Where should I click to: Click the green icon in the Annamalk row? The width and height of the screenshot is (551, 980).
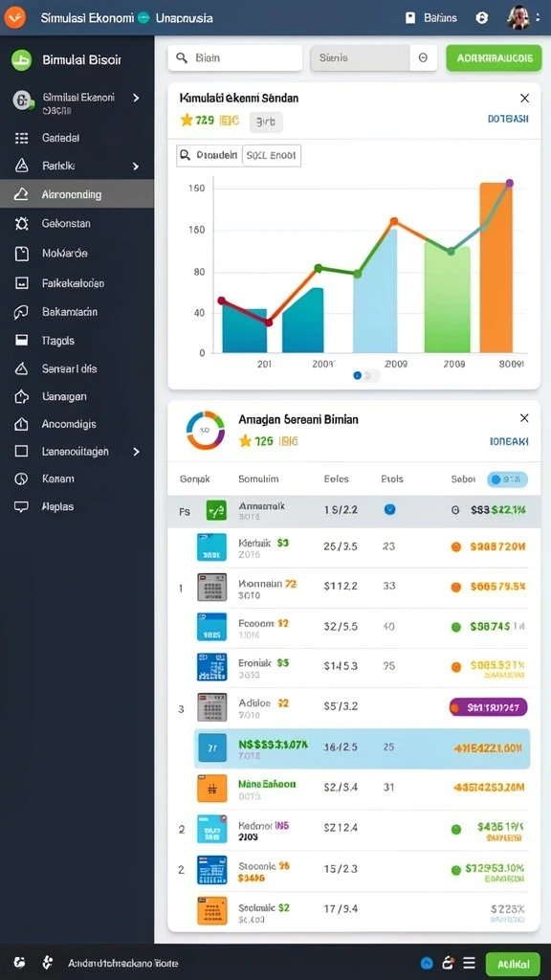pyautogui.click(x=216, y=511)
